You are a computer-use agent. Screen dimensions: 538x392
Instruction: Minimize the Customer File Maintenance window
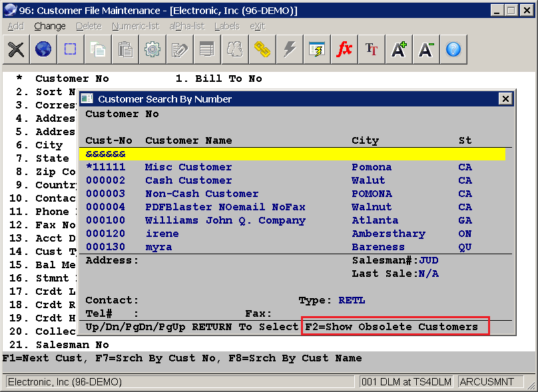(497, 10)
